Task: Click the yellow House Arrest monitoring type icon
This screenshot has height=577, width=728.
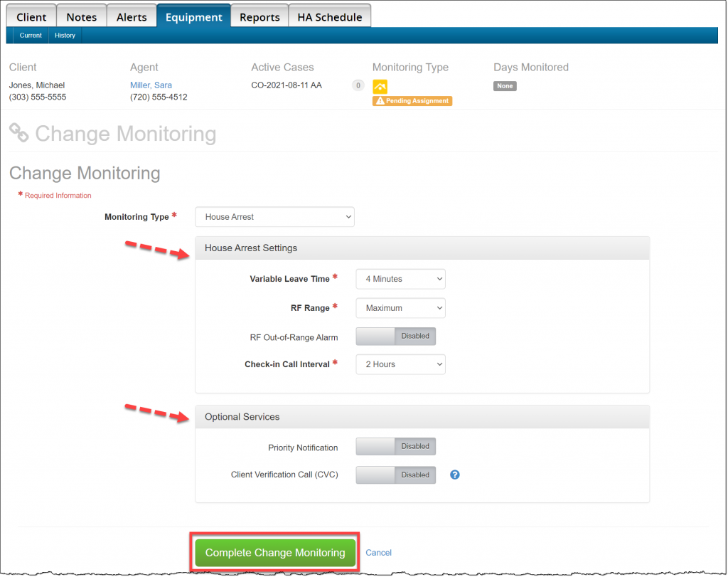Action: tap(380, 86)
